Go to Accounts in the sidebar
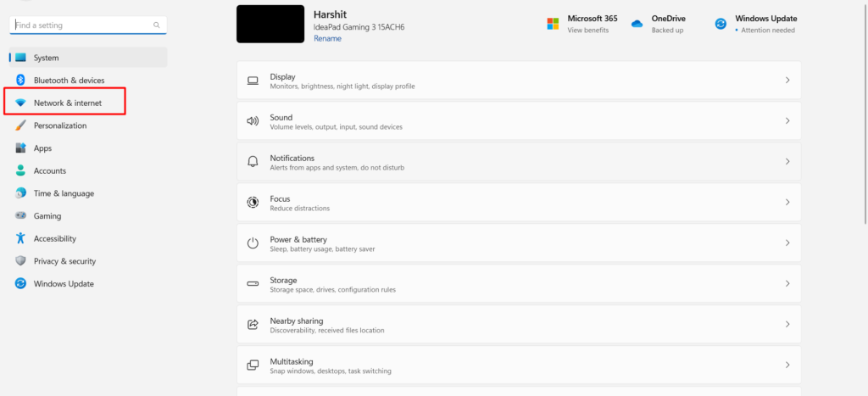Viewport: 868px width, 396px height. (x=49, y=170)
